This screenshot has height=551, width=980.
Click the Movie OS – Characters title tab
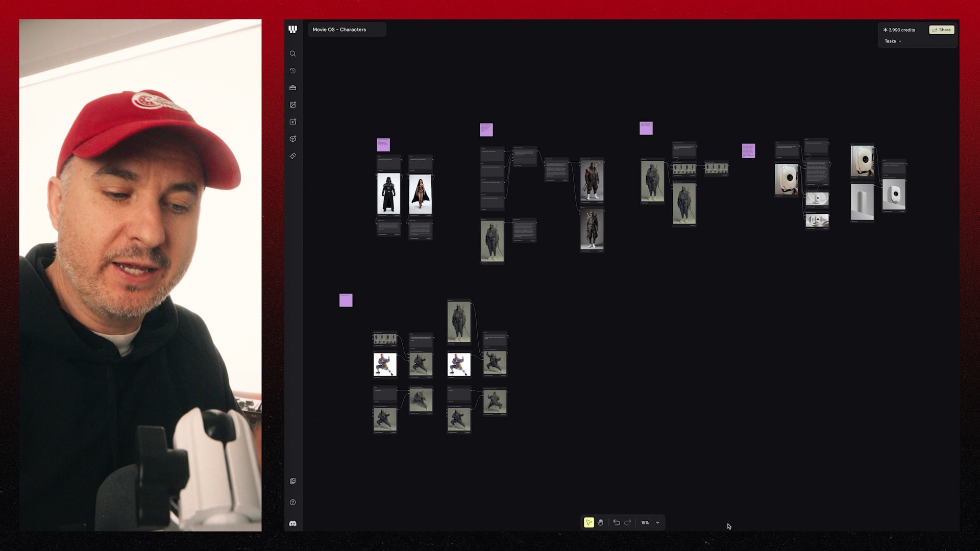339,30
